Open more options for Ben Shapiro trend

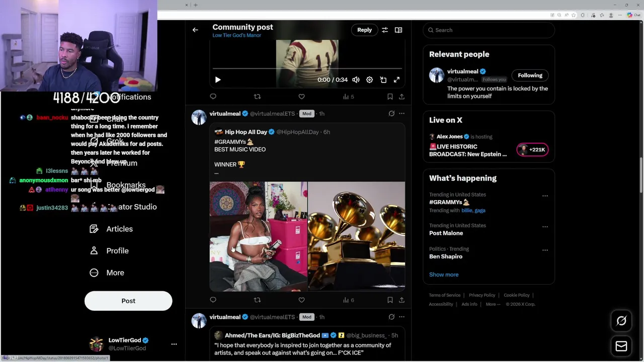pyautogui.click(x=545, y=250)
